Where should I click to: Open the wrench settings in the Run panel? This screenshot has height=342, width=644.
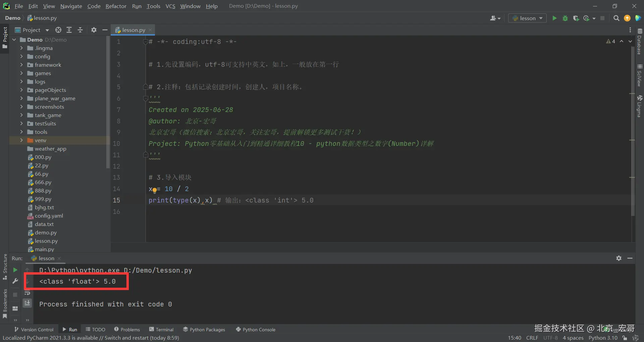pos(15,281)
